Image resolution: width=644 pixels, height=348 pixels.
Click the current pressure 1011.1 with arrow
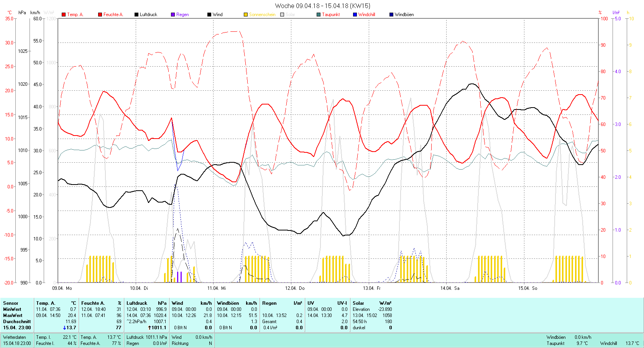[157, 327]
